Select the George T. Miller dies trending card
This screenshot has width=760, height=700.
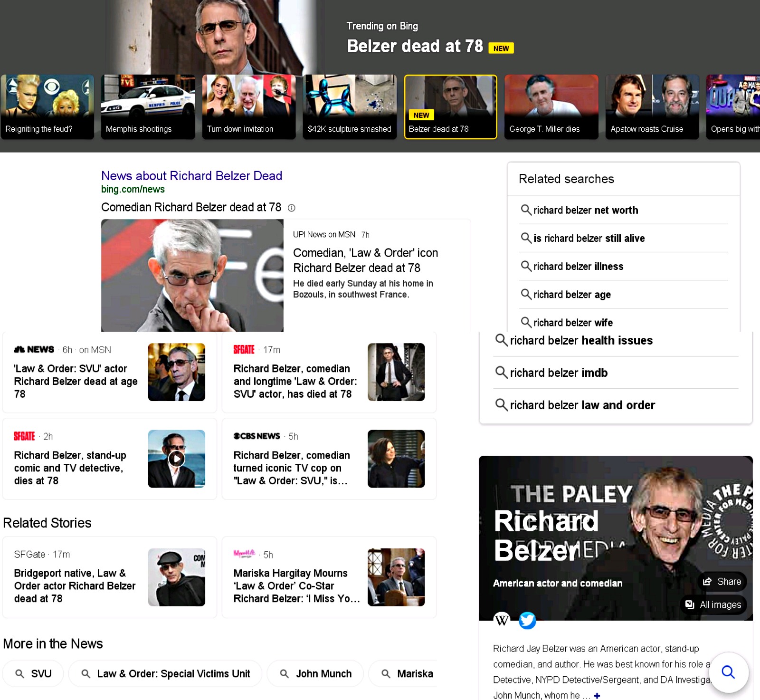pyautogui.click(x=551, y=107)
